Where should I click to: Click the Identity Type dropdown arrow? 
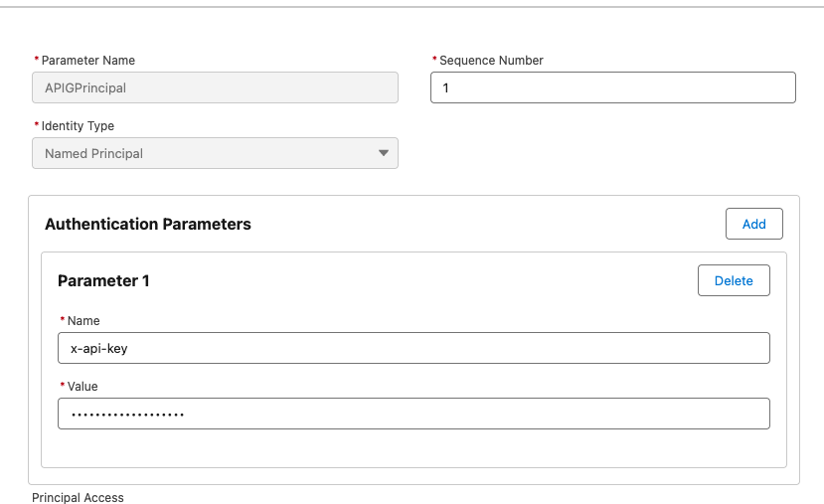click(384, 153)
